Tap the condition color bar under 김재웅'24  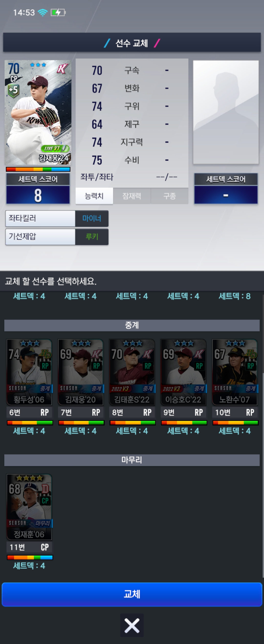tap(38, 169)
